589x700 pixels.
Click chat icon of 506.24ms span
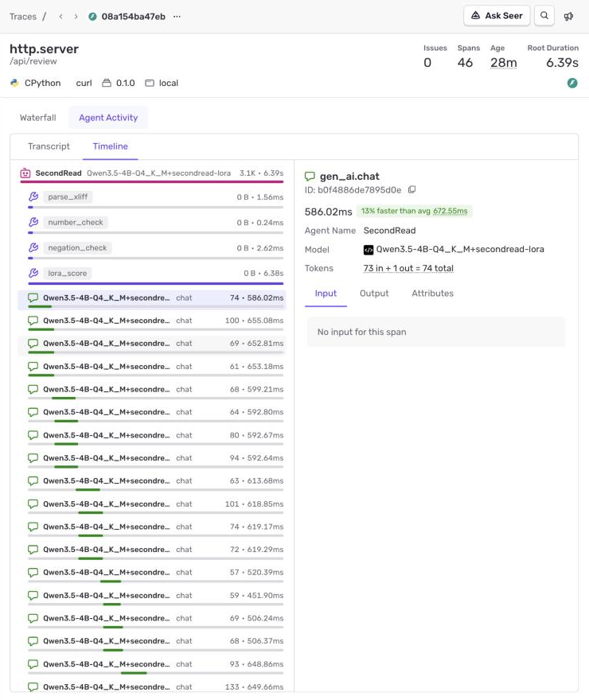click(33, 618)
